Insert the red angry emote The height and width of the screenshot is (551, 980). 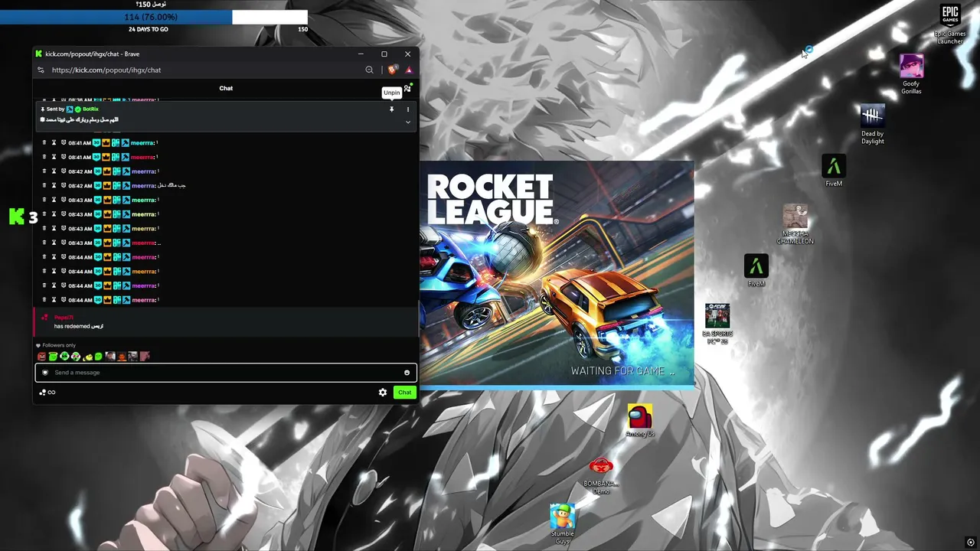(x=41, y=357)
